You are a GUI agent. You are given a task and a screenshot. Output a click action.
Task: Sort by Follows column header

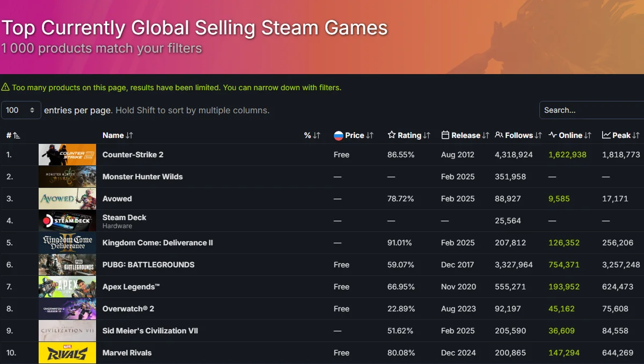pyautogui.click(x=518, y=135)
